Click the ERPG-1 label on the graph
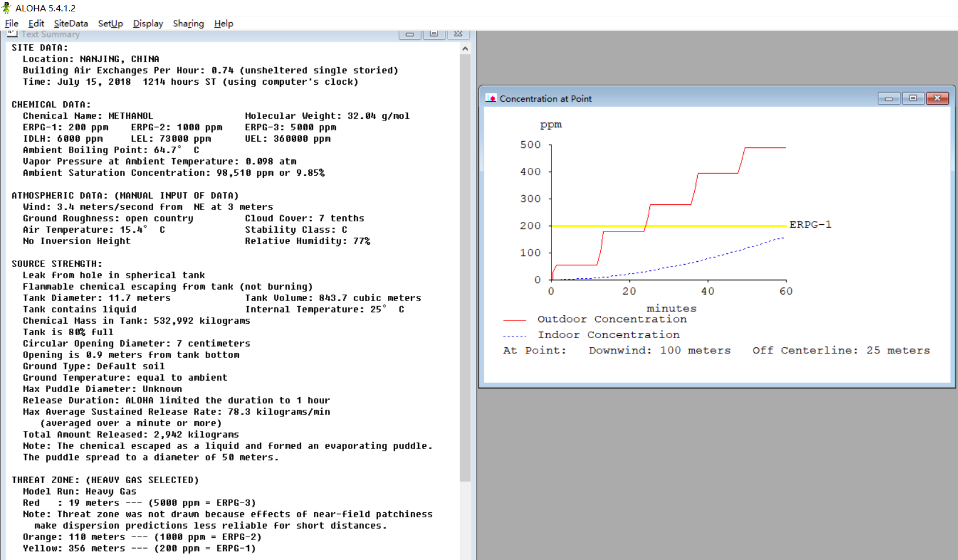 pyautogui.click(x=810, y=225)
